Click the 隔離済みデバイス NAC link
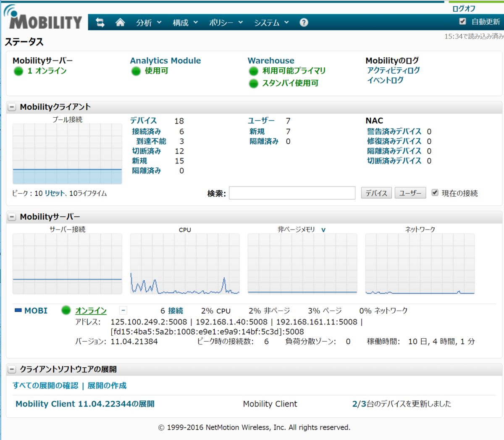Viewport: 504px width, 440px height. click(394, 151)
